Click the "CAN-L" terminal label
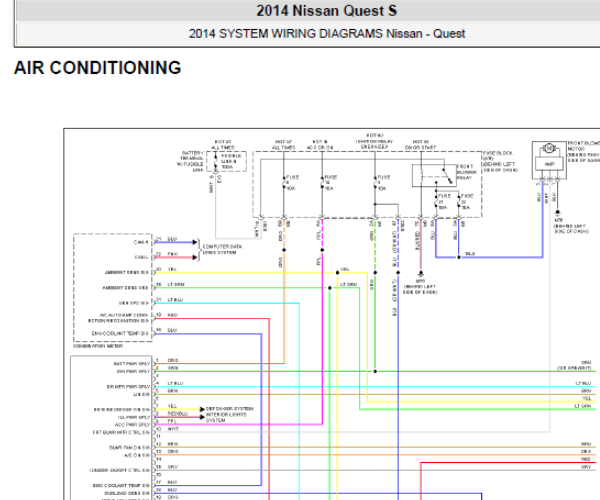This screenshot has height=500, width=600. pos(141,257)
